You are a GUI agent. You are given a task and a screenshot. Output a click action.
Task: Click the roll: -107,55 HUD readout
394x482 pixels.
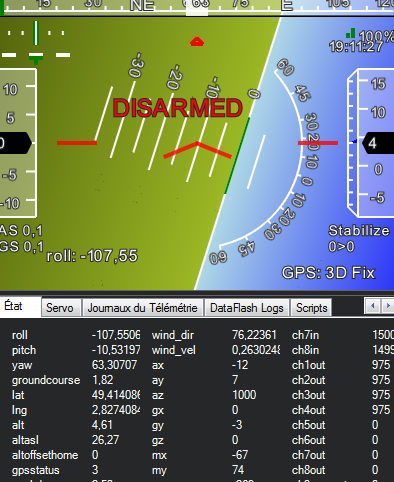92,256
